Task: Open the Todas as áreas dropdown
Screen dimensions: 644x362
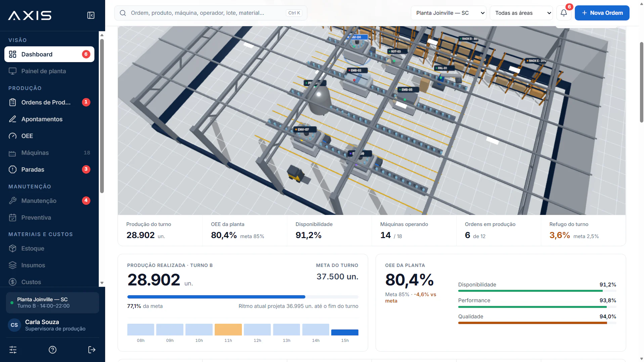Action: click(x=521, y=13)
